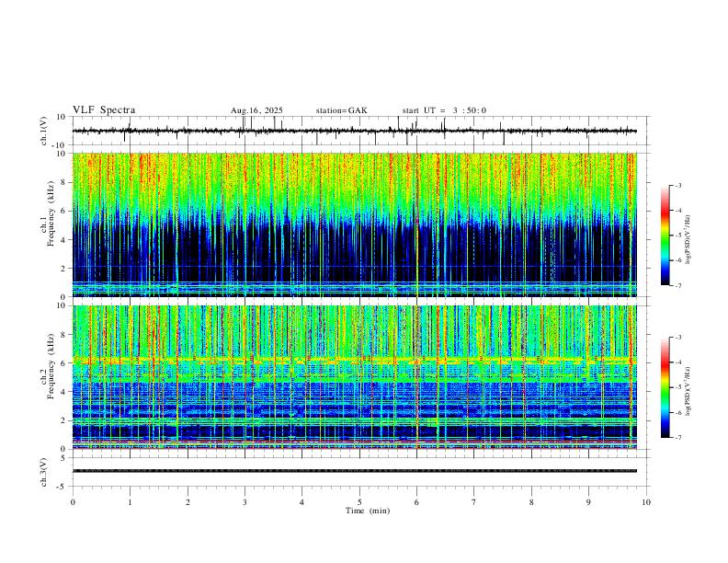The width and height of the screenshot is (728, 563).
Task: Click the time axis tick label "8"
Action: pyautogui.click(x=531, y=502)
